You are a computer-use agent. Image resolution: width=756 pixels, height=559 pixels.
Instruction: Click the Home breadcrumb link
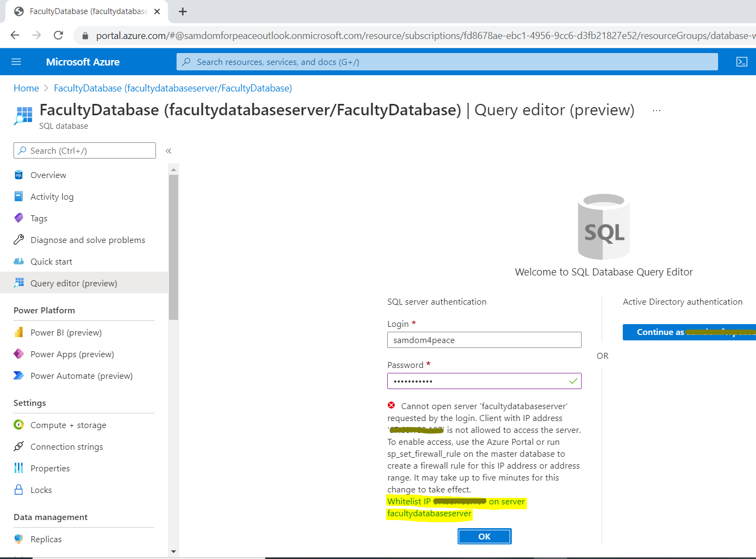[x=26, y=88]
